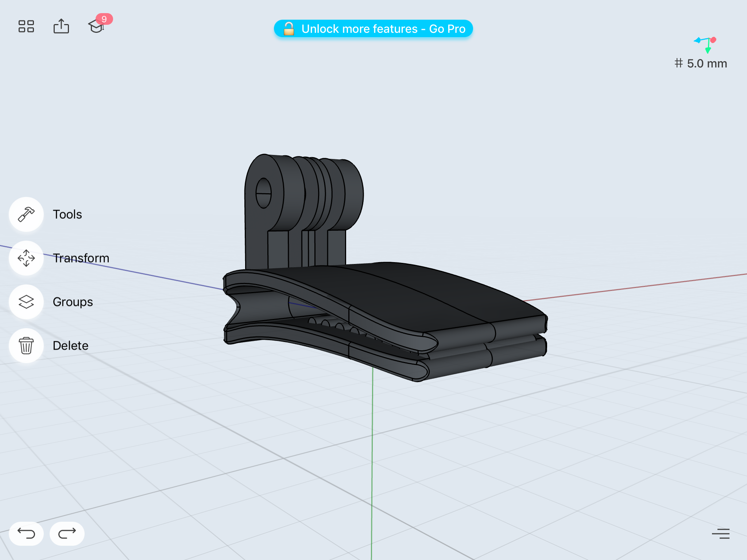
Task: Undo the last action
Action: [26, 533]
